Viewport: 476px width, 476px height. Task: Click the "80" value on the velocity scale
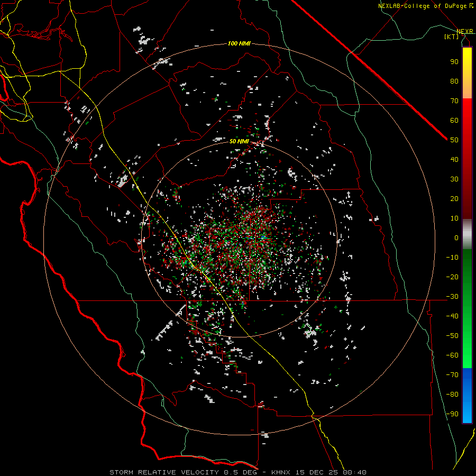pyautogui.click(x=454, y=81)
